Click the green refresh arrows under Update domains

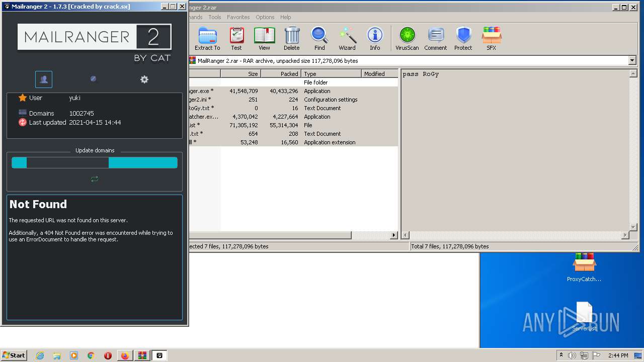pyautogui.click(x=95, y=179)
